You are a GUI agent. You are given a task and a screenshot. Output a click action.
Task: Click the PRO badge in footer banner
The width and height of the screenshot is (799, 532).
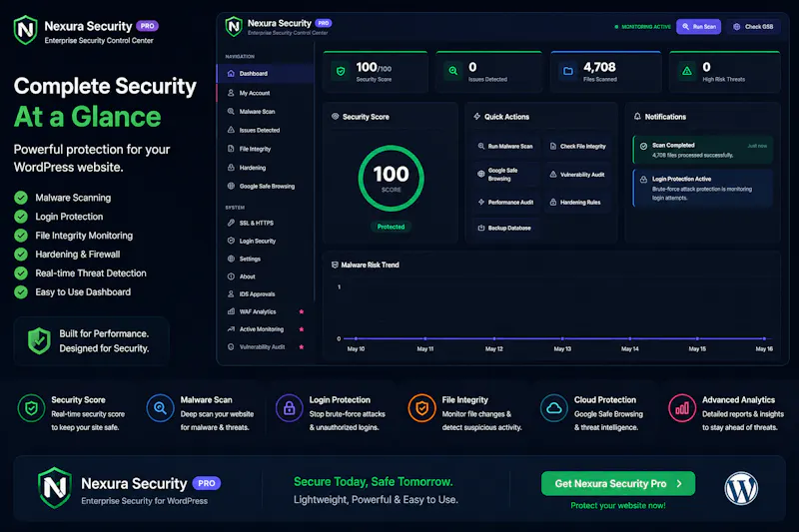(207, 483)
